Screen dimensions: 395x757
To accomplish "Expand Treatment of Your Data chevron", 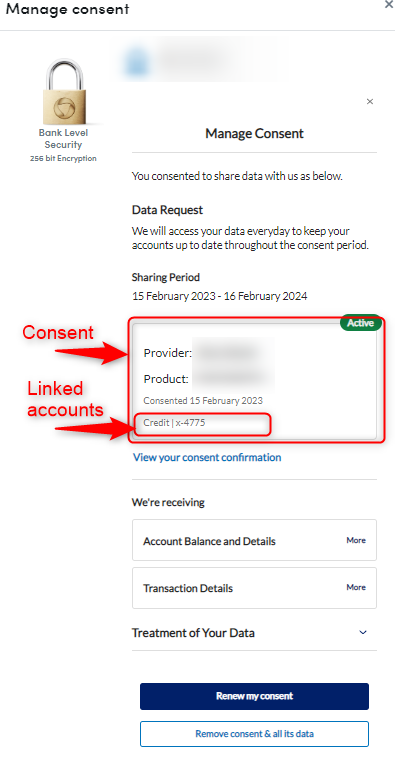I will coord(363,632).
